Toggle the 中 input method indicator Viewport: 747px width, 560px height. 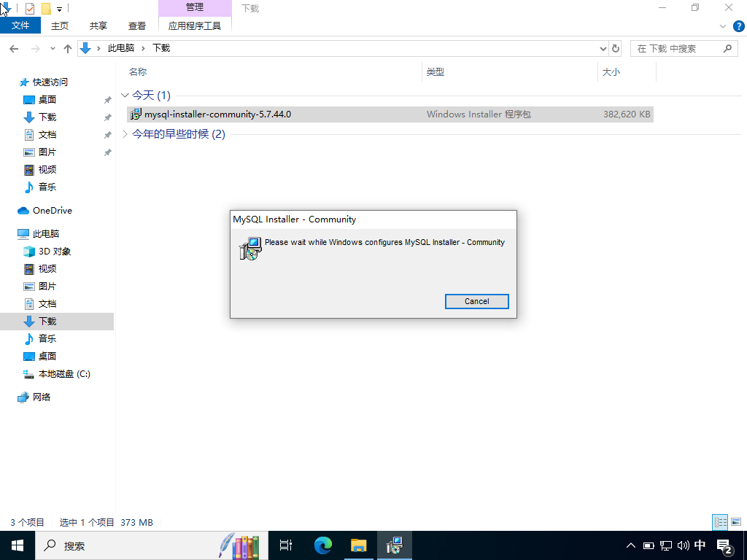tap(700, 545)
